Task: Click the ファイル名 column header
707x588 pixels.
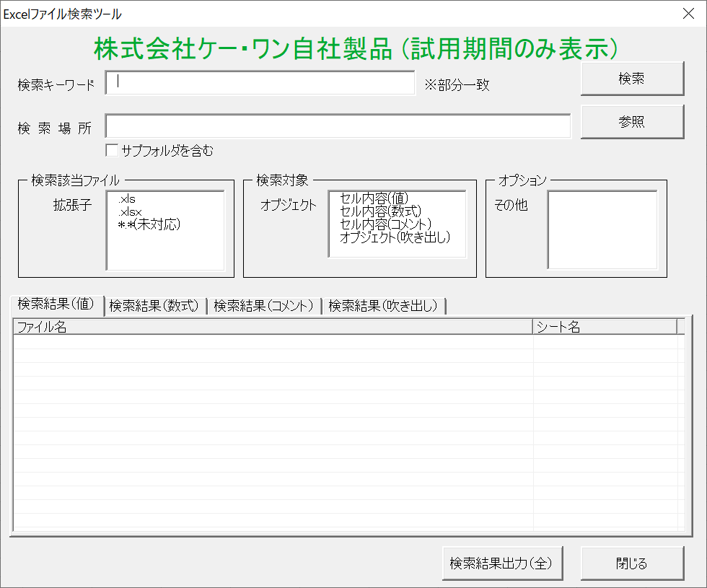Action: [273, 327]
